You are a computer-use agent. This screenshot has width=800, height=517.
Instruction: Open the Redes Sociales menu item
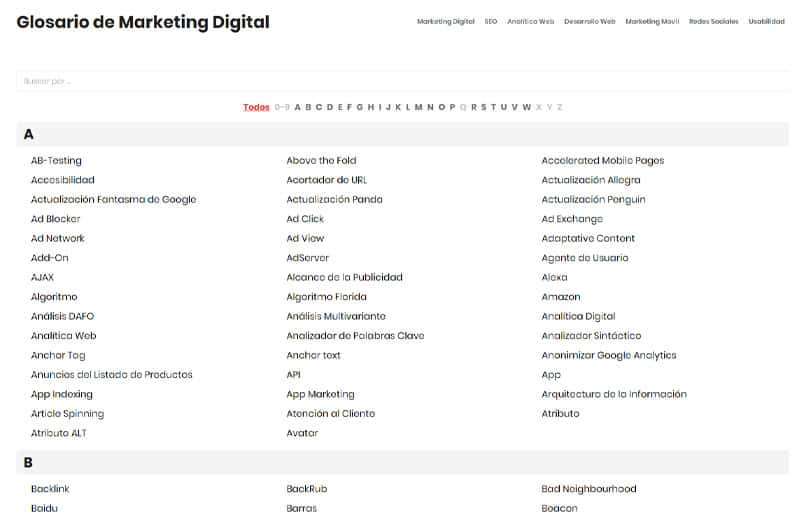click(714, 21)
